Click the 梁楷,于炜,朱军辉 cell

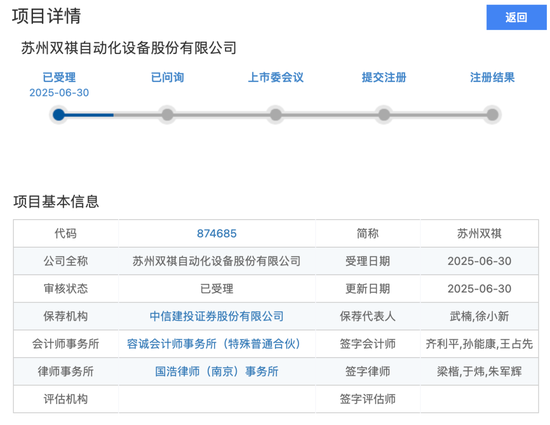pos(479,371)
